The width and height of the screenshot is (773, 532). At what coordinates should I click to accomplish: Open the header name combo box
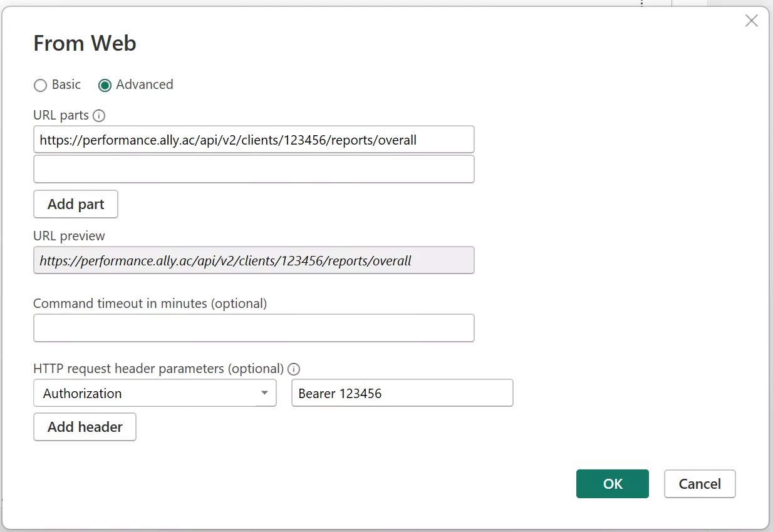(155, 393)
